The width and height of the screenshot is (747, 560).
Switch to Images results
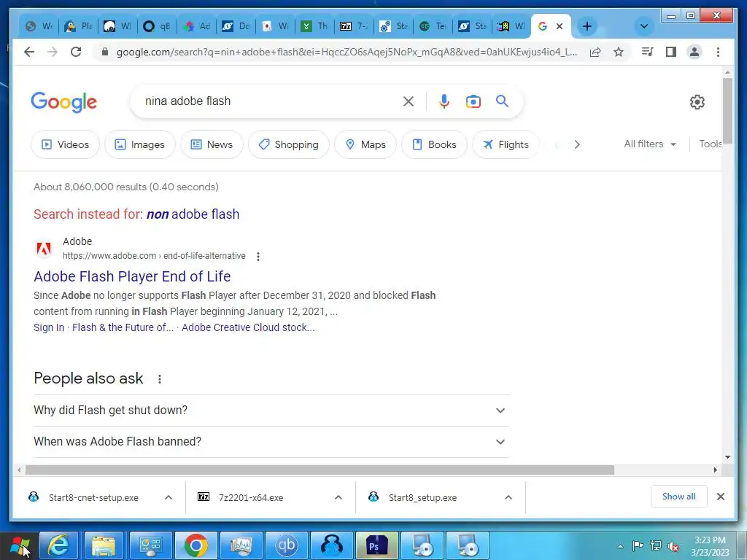click(140, 144)
